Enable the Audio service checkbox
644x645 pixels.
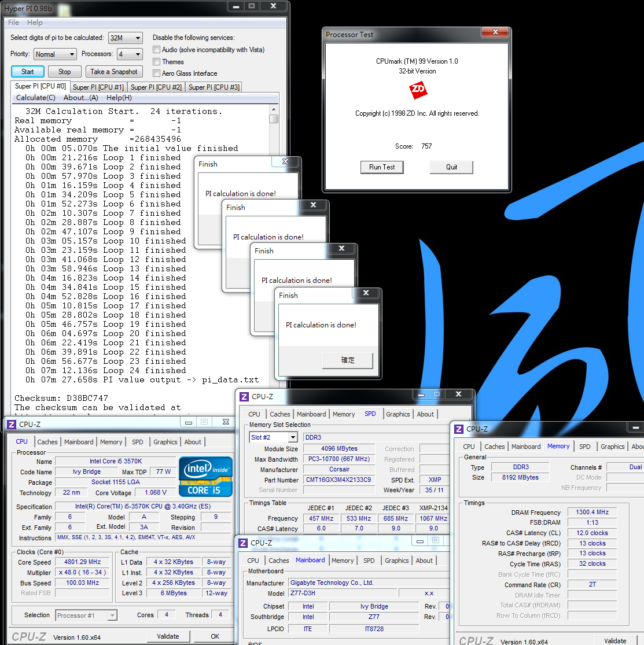coord(156,50)
